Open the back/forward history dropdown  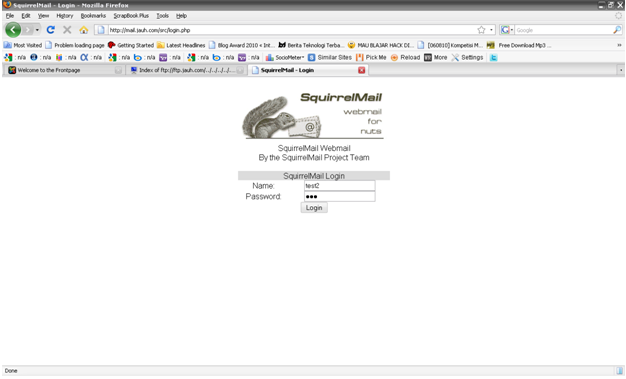point(37,30)
